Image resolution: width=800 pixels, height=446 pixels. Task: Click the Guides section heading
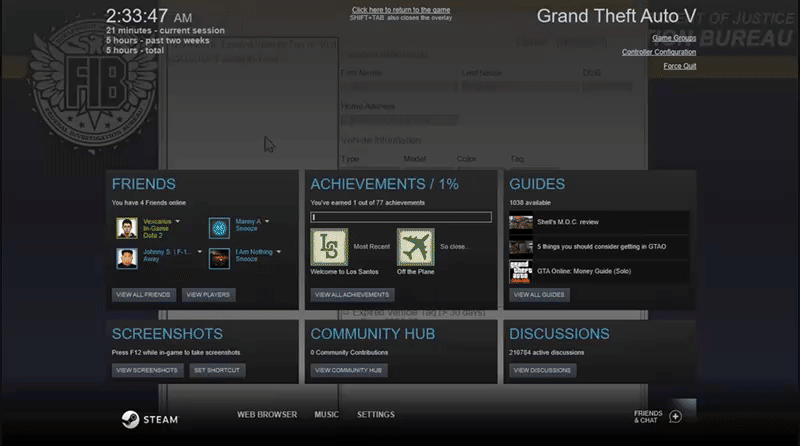pyautogui.click(x=537, y=184)
